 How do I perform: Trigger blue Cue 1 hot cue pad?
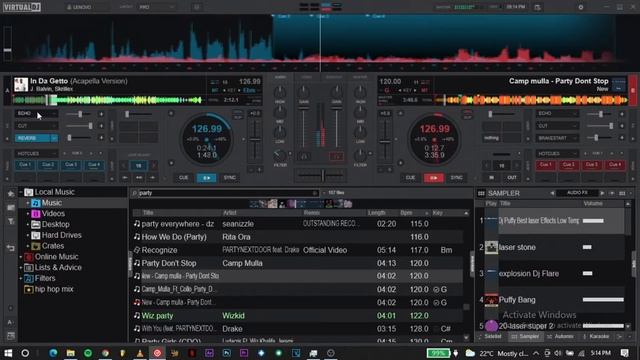tap(25, 165)
